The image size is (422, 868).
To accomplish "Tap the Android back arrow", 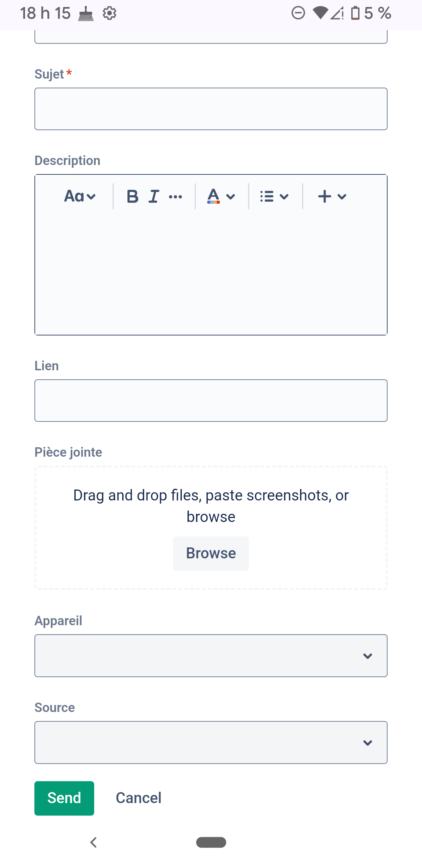I will [93, 842].
